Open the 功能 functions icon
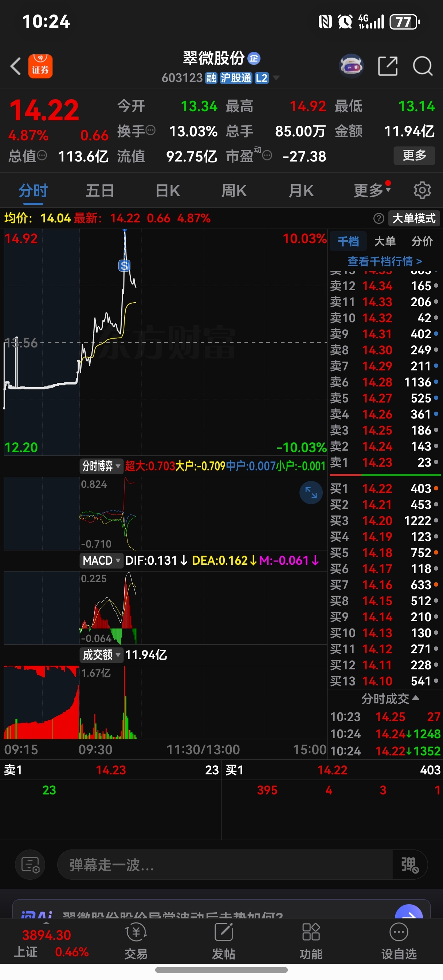This screenshot has width=443, height=980. [311, 941]
